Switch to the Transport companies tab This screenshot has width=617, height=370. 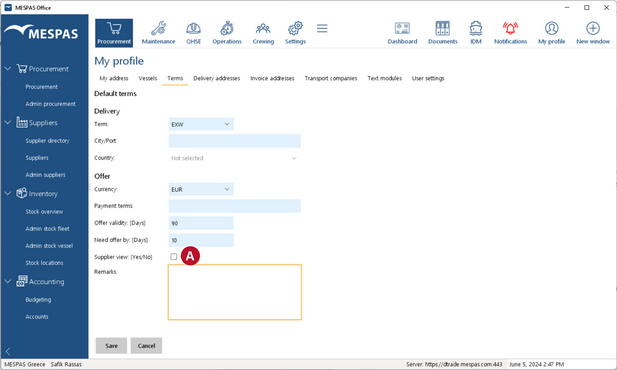[x=331, y=78]
